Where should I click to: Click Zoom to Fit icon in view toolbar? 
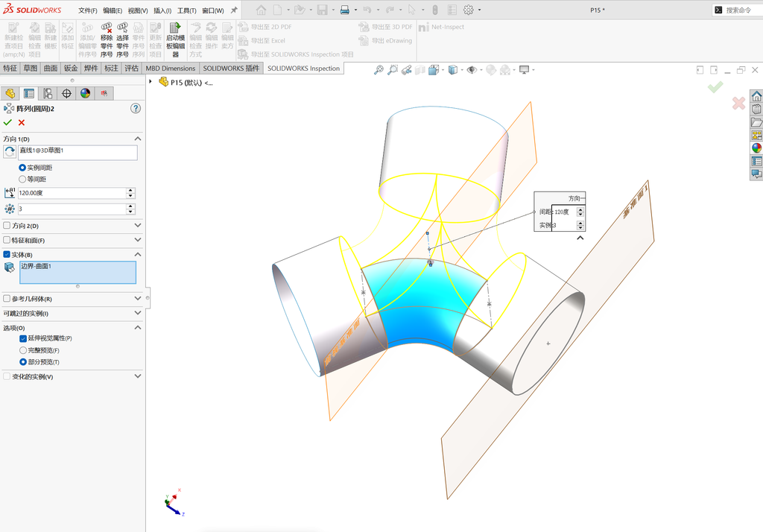(x=379, y=70)
